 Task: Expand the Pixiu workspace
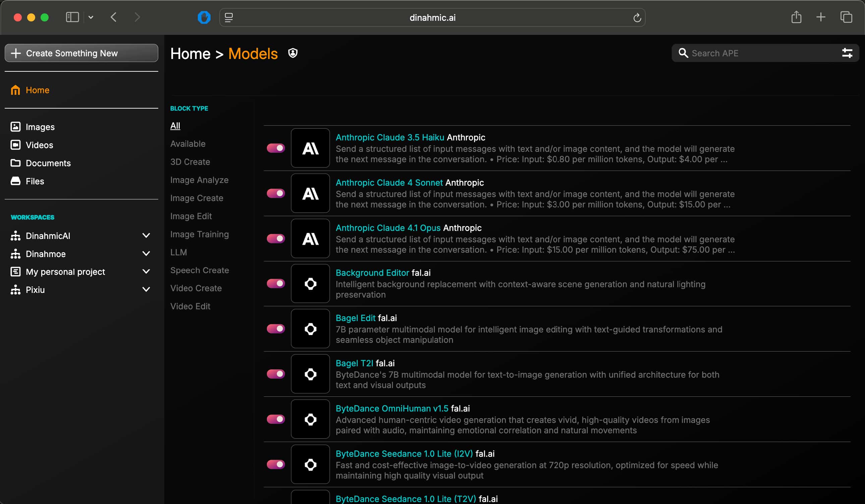(146, 290)
